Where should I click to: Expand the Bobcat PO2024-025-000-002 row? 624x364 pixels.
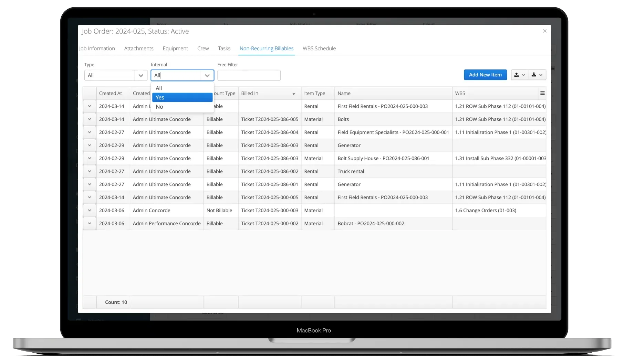click(89, 223)
